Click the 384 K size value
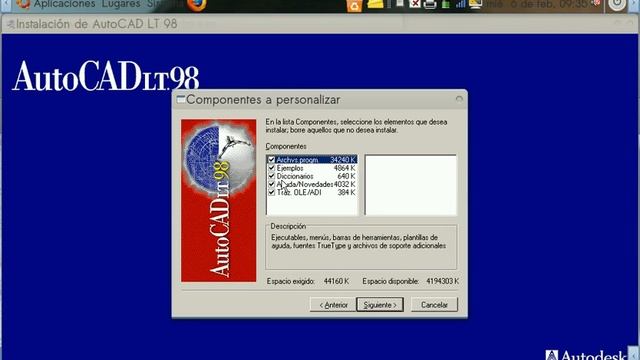The image size is (640, 360). [347, 192]
